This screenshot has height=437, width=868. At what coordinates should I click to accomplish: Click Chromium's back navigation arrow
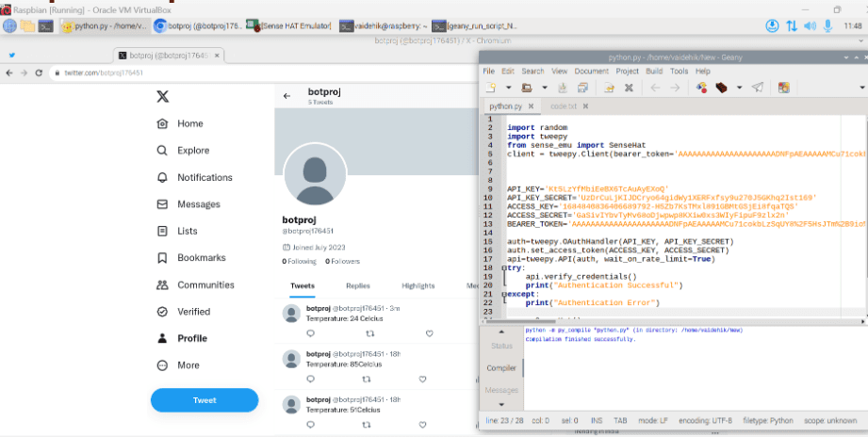[8, 73]
